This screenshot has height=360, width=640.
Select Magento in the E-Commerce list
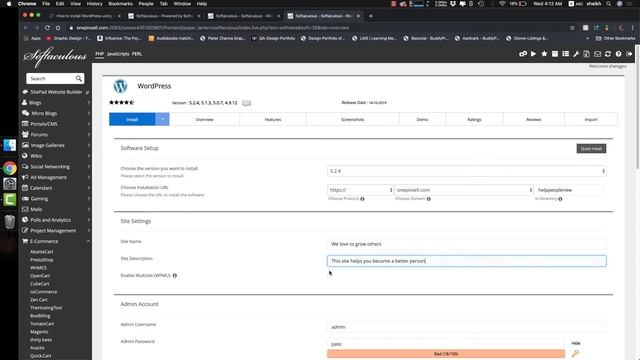tap(39, 332)
